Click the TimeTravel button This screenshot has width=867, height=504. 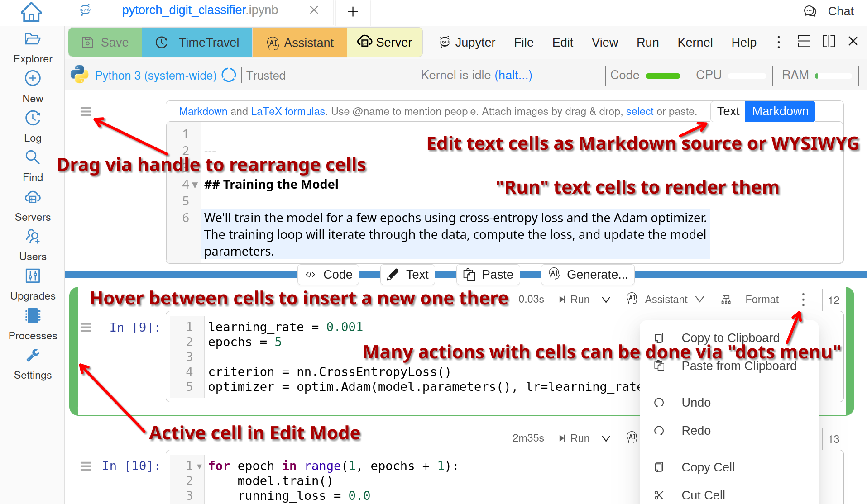[x=197, y=43]
